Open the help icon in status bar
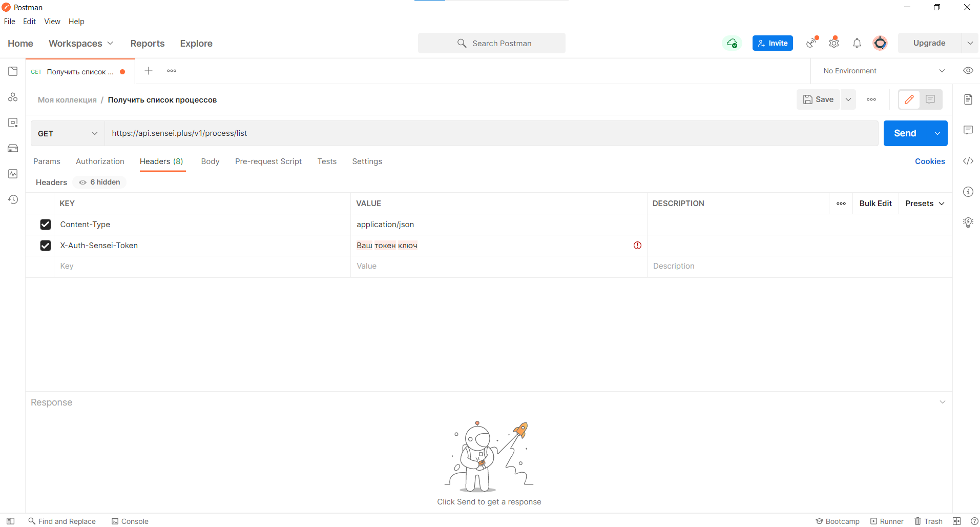 click(974, 521)
